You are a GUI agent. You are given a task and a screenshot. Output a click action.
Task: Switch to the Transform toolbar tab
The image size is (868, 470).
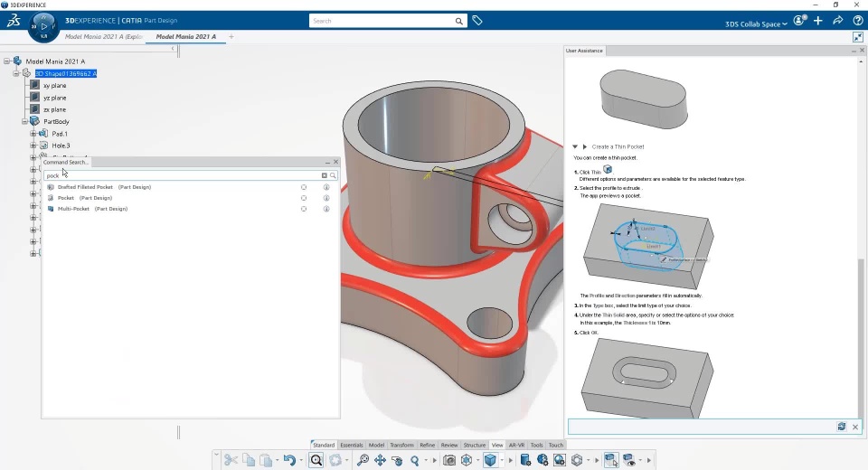[x=401, y=445]
